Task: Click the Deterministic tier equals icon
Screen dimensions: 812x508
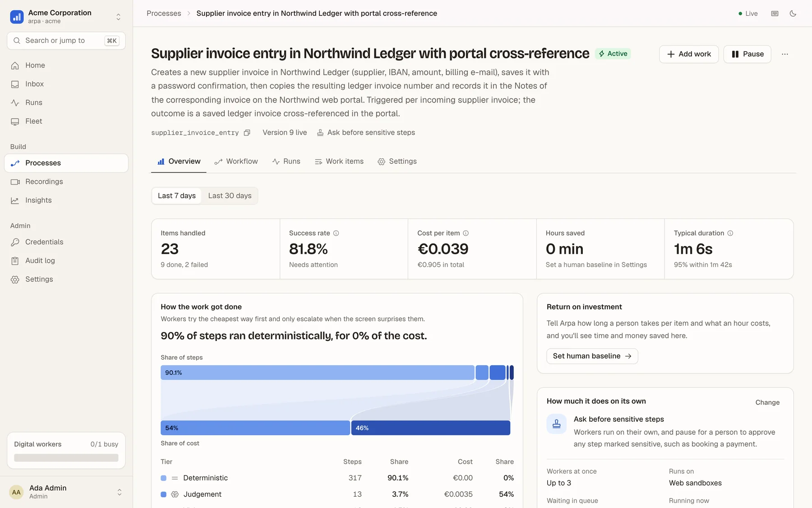Action: click(175, 478)
